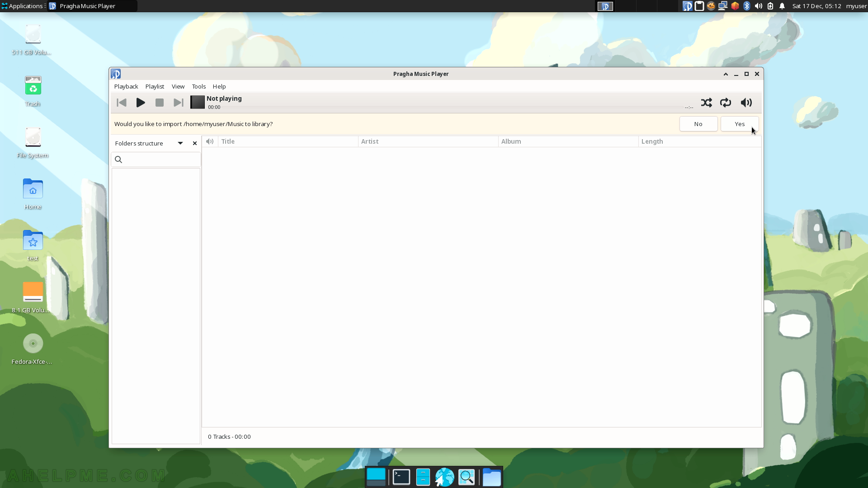Screen dimensions: 868x488
Task: Toggle repeat mode icon
Action: [726, 103]
